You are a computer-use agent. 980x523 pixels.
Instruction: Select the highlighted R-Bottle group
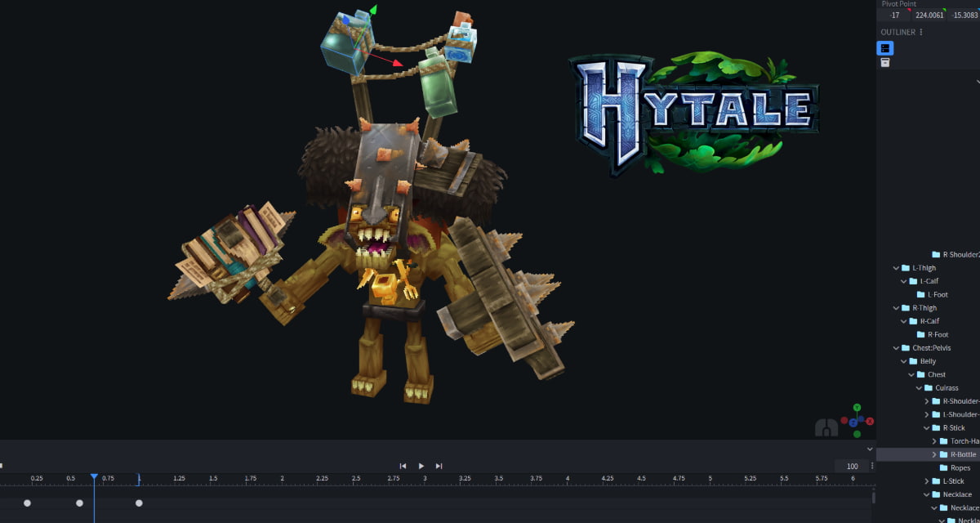tap(963, 454)
